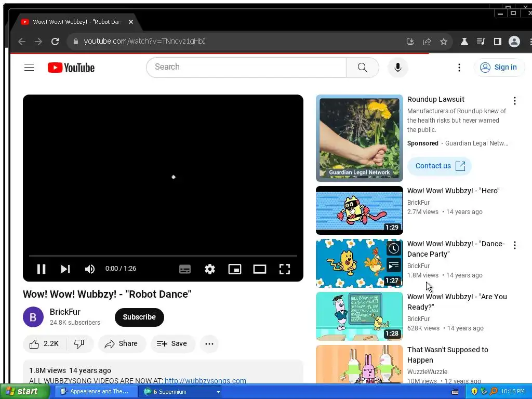This screenshot has height=399, width=532.
Task: Click the security shield tray icon
Action: 474,392
